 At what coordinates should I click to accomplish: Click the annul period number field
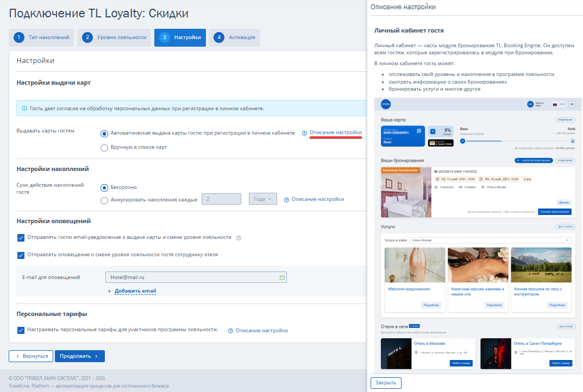point(222,199)
